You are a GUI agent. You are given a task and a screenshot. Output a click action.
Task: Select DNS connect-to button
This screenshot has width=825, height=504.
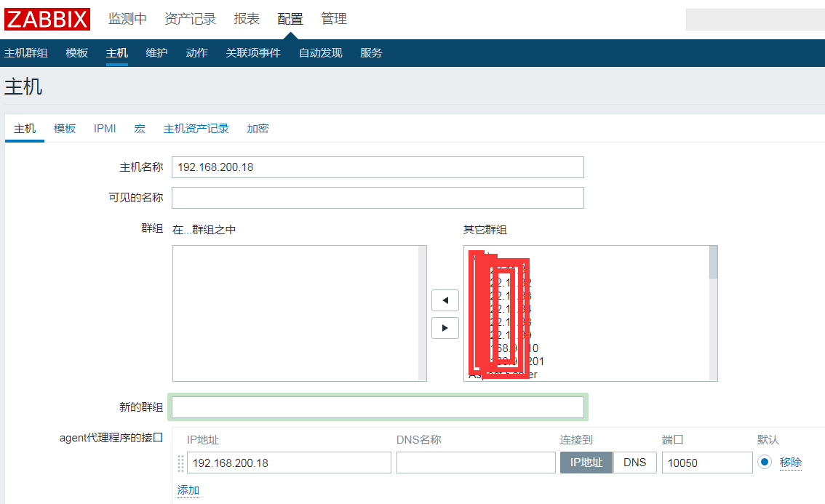[x=634, y=463]
